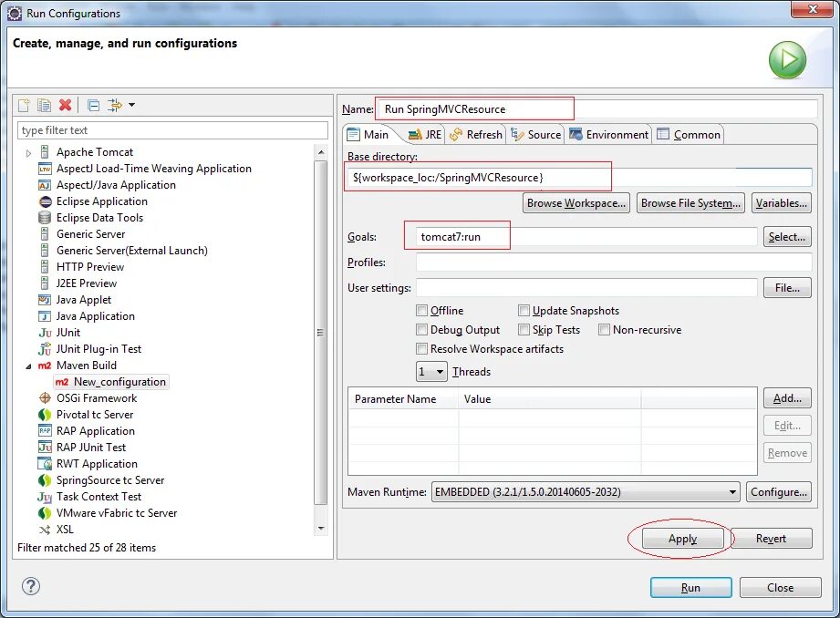Image resolution: width=840 pixels, height=618 pixels.
Task: Switch to the Source tab
Action: pyautogui.click(x=535, y=134)
